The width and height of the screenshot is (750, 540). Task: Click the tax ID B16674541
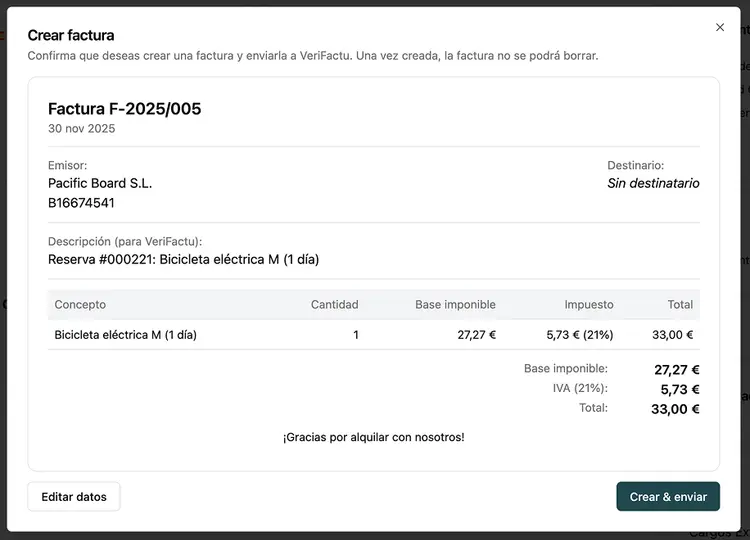81,203
